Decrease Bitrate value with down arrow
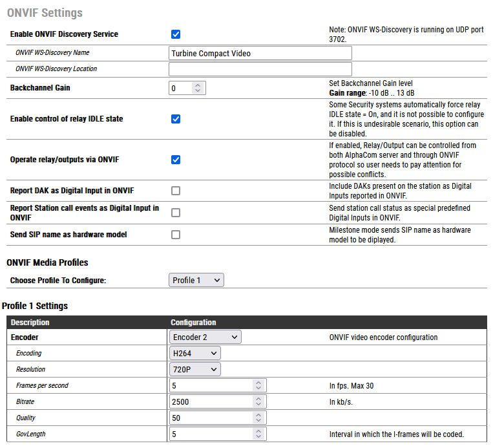493x448 pixels. coord(258,405)
